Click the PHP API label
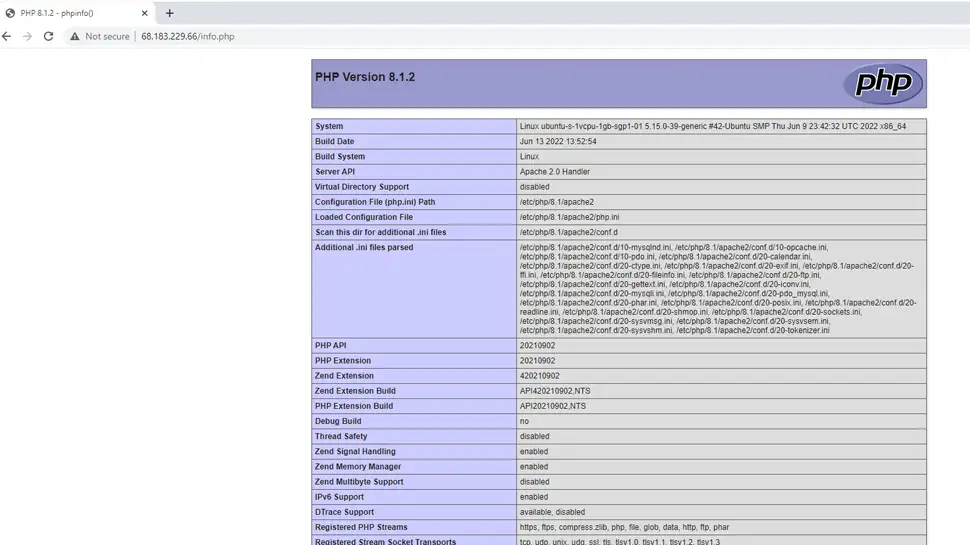970x545 pixels. pos(330,345)
